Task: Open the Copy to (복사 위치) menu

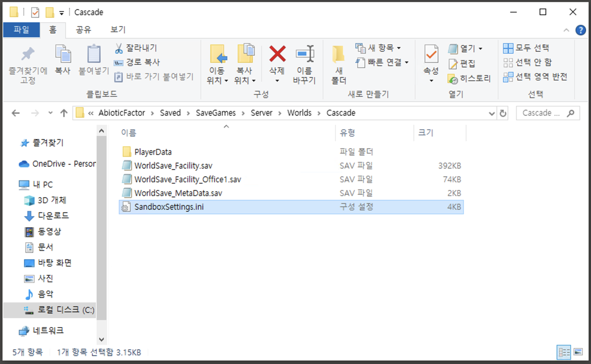Action: point(245,64)
